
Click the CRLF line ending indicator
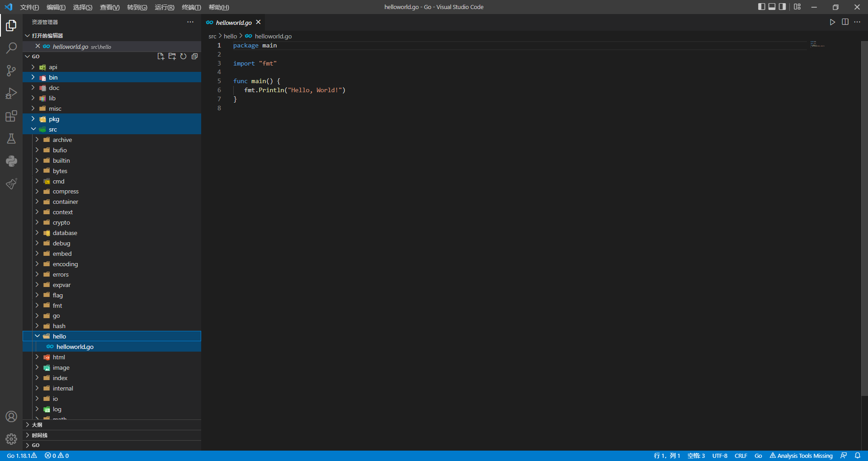(741, 456)
